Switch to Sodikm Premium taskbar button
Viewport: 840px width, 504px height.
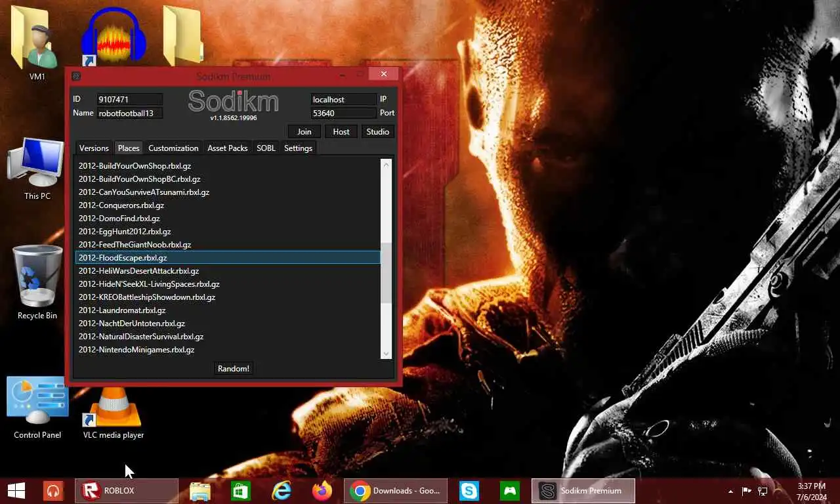pyautogui.click(x=583, y=490)
